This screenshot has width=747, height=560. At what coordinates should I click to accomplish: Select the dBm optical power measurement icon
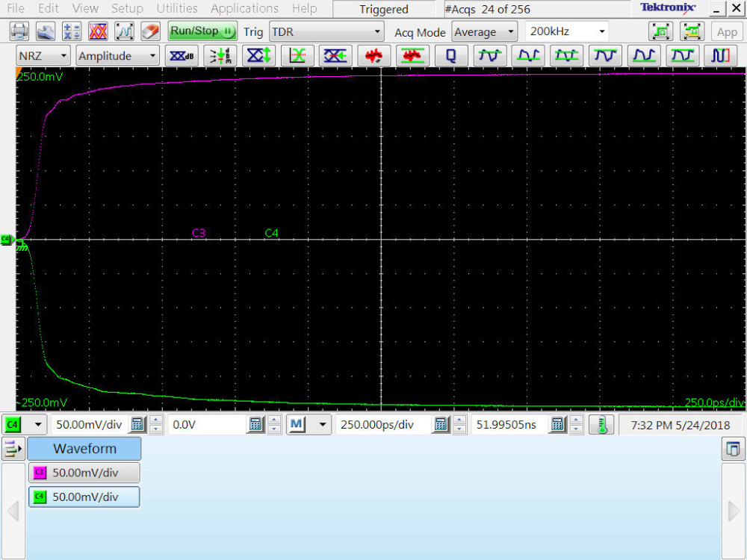pos(220,56)
